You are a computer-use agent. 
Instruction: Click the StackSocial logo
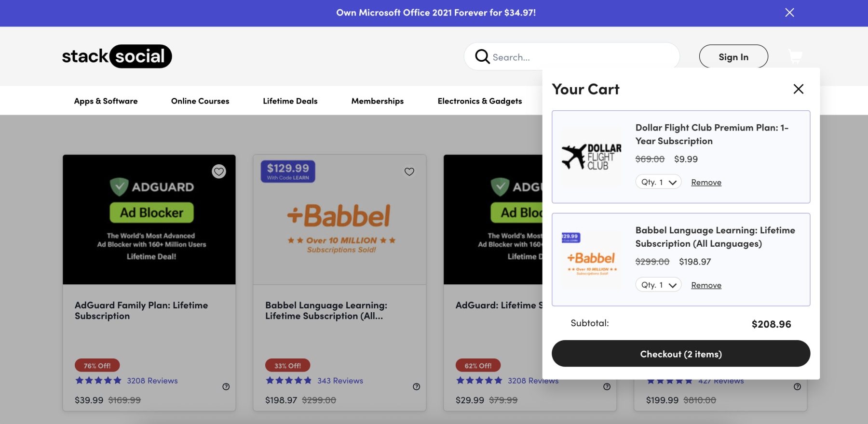click(117, 56)
